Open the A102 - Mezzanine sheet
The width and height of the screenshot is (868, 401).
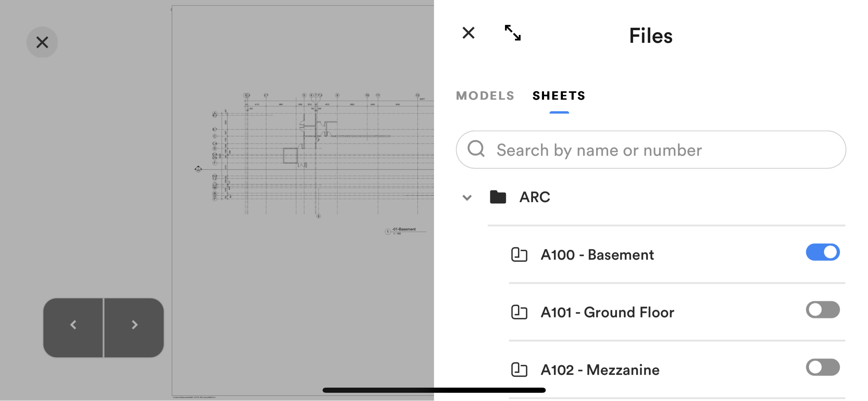pyautogui.click(x=600, y=370)
